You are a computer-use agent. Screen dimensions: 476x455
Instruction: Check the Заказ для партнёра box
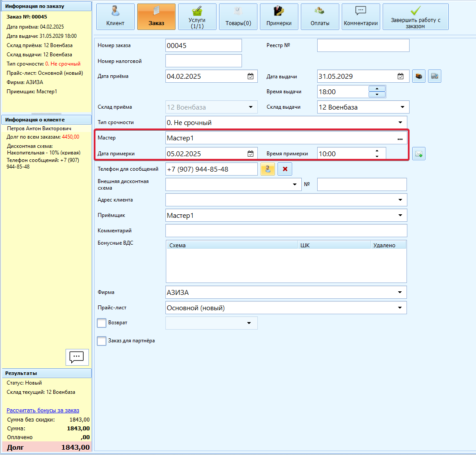click(102, 341)
